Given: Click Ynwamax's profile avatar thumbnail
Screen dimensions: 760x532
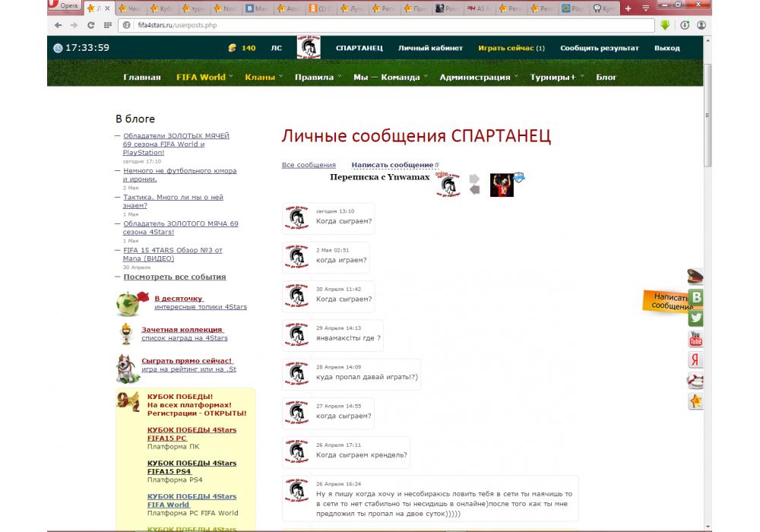Looking at the screenshot, I should click(x=502, y=185).
